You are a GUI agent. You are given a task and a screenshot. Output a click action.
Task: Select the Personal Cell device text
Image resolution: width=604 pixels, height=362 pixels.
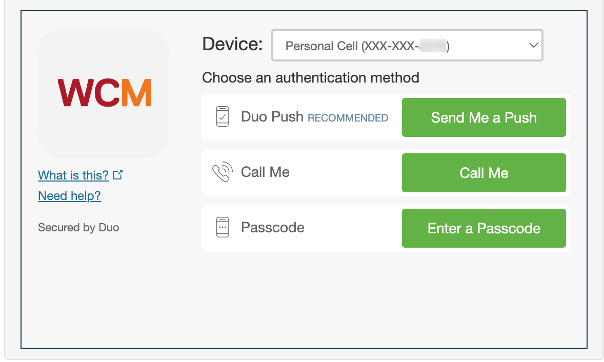(x=367, y=46)
